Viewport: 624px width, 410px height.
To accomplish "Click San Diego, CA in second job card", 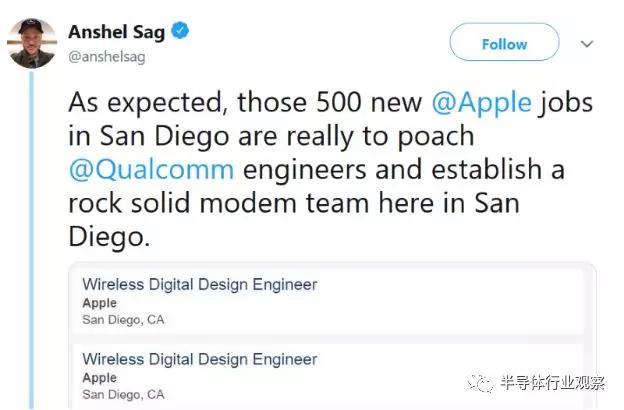I will coord(123,394).
